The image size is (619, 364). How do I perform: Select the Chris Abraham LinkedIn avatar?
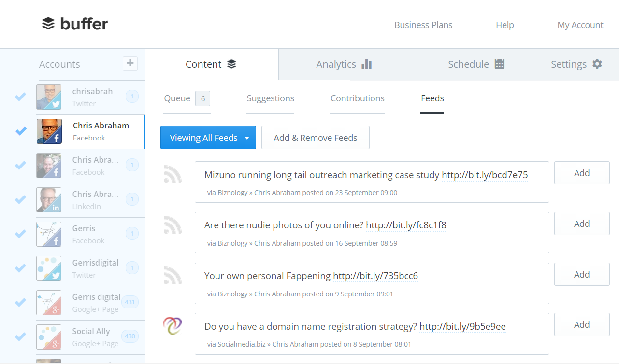pos(49,200)
